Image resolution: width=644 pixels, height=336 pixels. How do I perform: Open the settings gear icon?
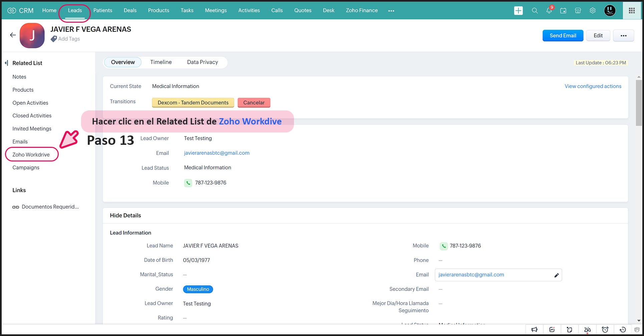pyautogui.click(x=593, y=11)
